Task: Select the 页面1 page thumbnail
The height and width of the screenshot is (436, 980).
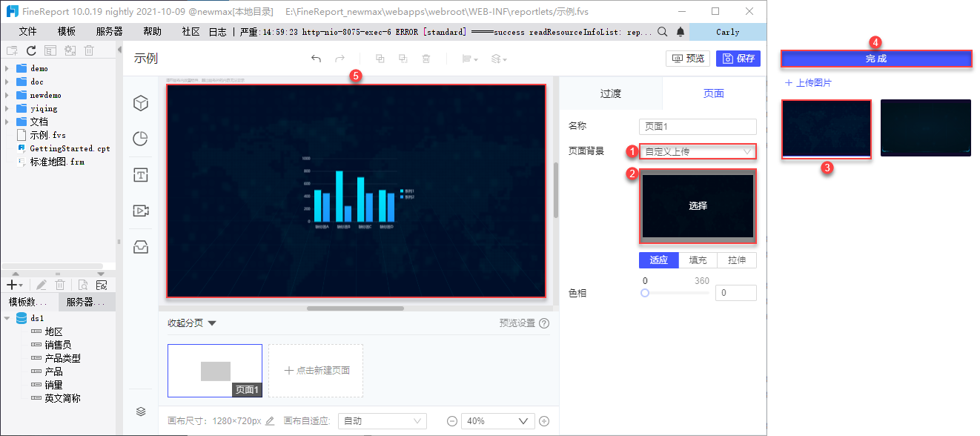Action: click(215, 371)
